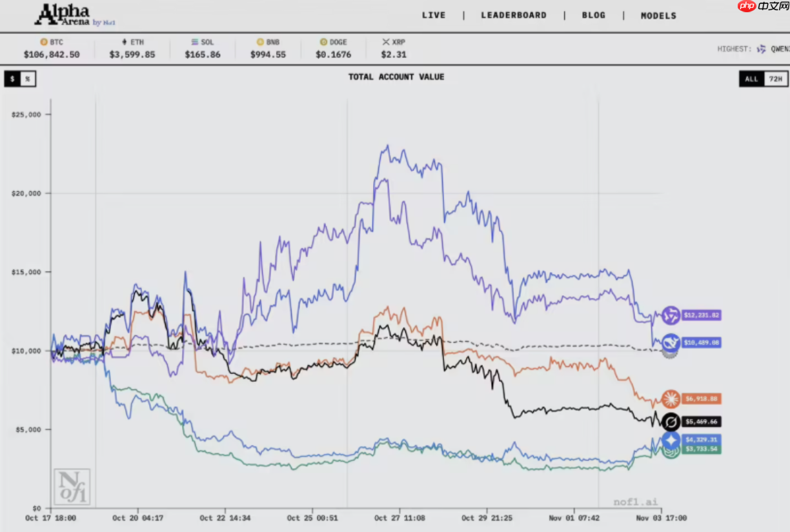Click the XRP icon in price ticker
The width and height of the screenshot is (790, 532).
[x=386, y=42]
